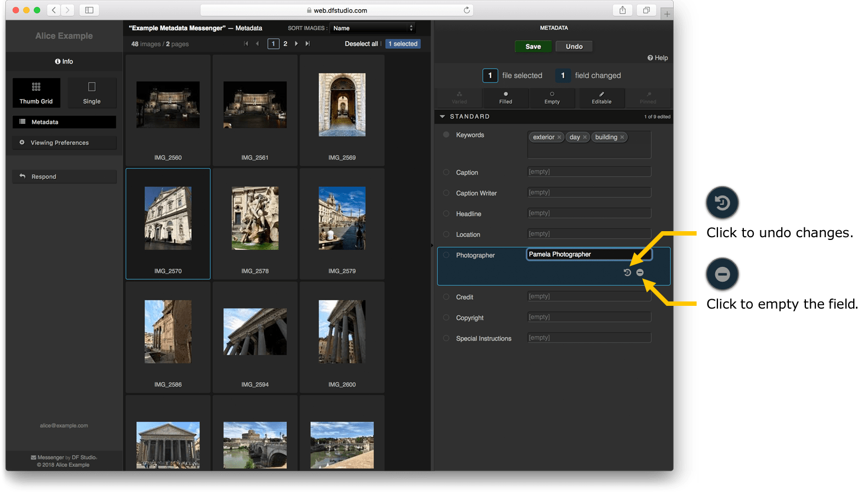Screen dimensions: 868x492
Task: Click the Special Instructions input field
Action: coord(589,338)
